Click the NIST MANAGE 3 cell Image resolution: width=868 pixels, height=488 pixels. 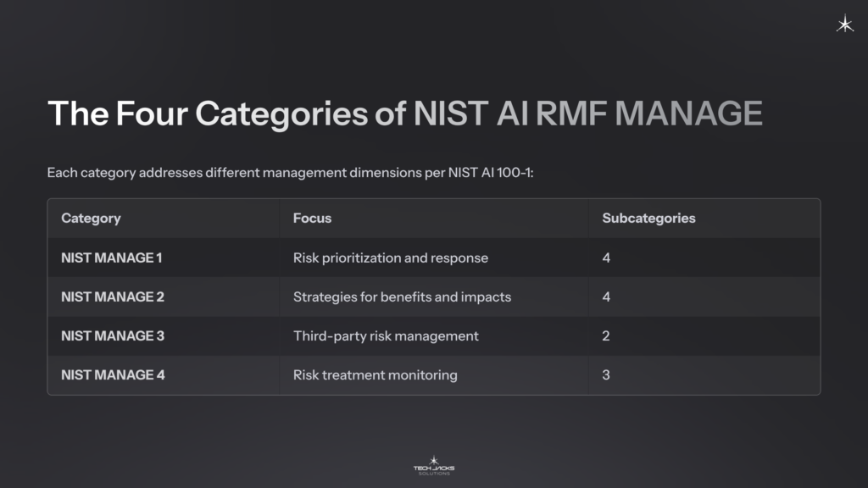tap(114, 335)
